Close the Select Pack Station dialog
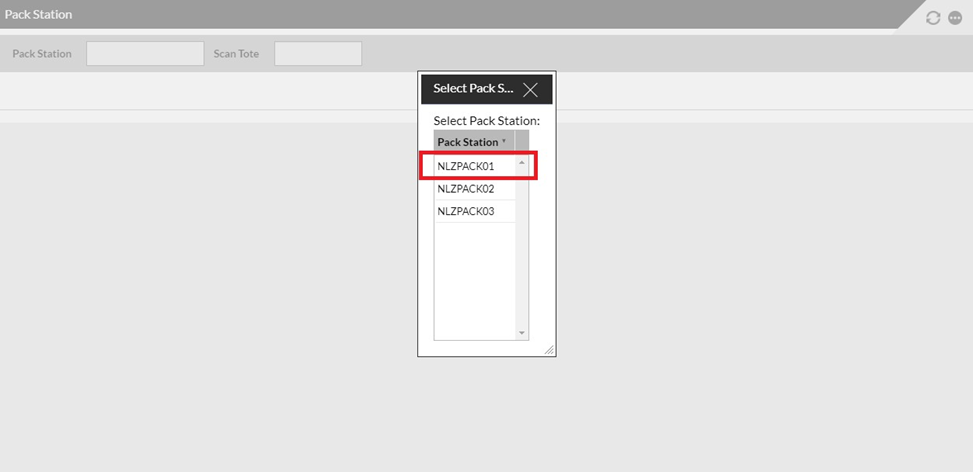The height and width of the screenshot is (472, 973). pyautogui.click(x=530, y=89)
